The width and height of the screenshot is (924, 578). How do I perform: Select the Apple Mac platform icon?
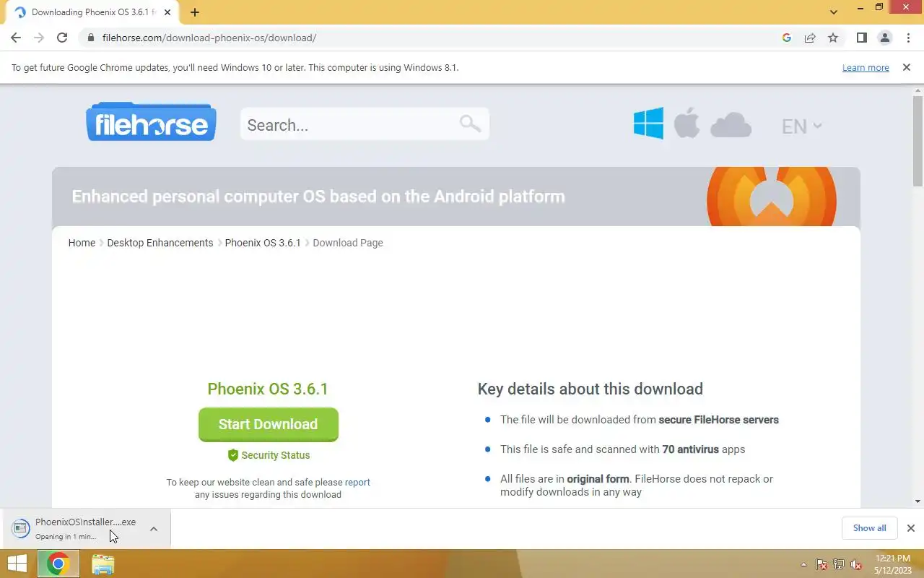[x=687, y=123]
